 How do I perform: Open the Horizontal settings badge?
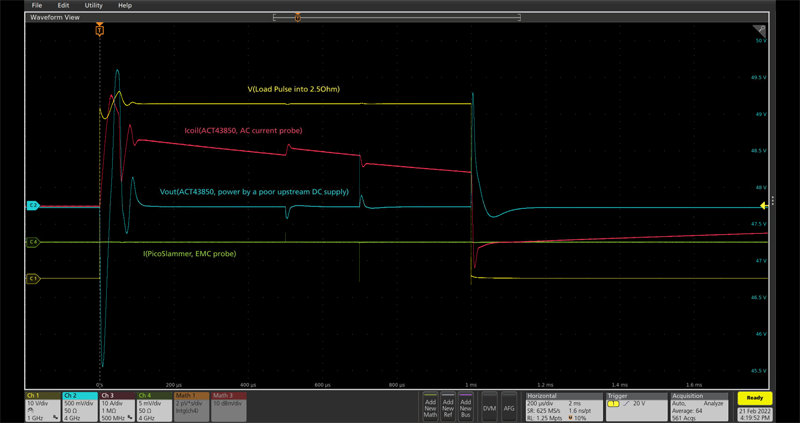(x=564, y=407)
